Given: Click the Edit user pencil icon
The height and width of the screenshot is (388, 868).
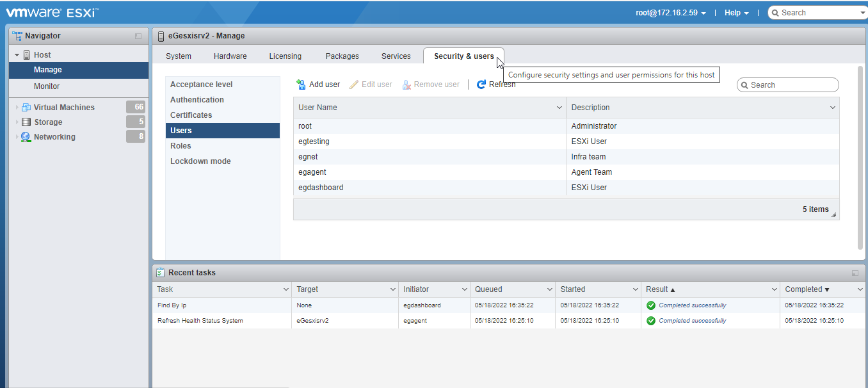Looking at the screenshot, I should [354, 85].
